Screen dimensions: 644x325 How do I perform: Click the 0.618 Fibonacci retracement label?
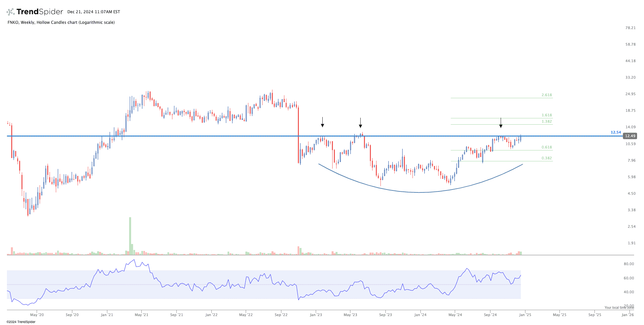[547, 147]
